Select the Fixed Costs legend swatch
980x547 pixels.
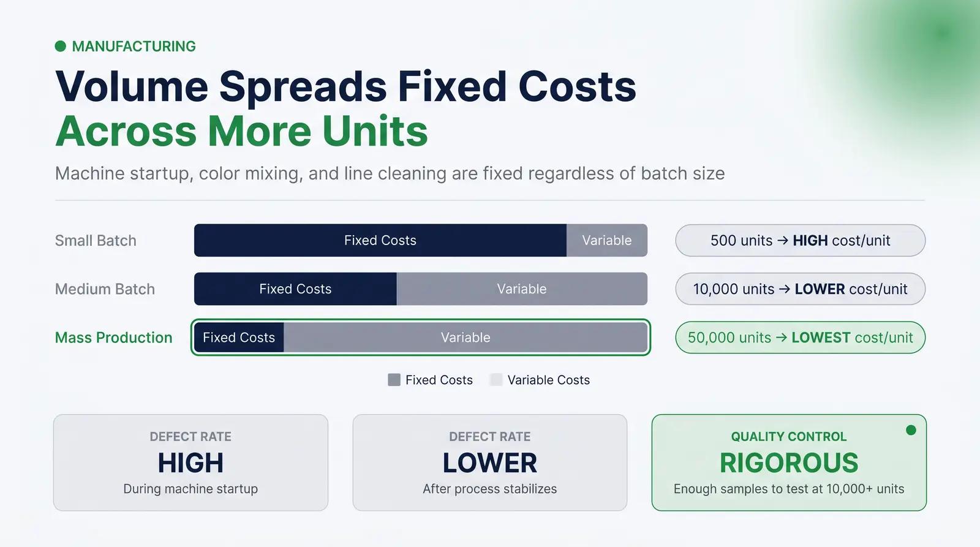tap(394, 380)
